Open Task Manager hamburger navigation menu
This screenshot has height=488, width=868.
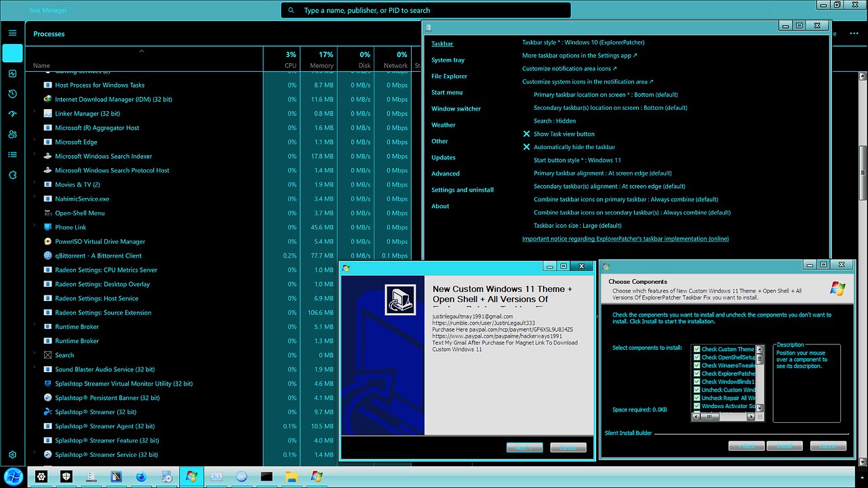[12, 33]
